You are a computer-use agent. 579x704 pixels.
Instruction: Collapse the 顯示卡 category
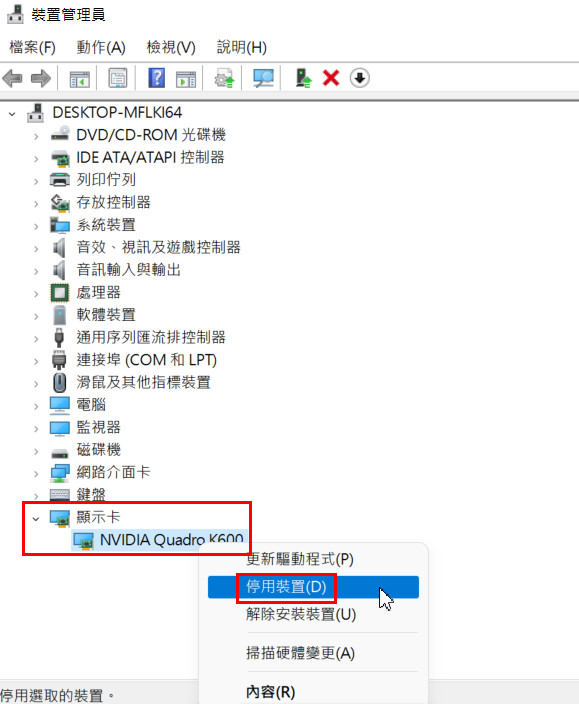click(36, 519)
